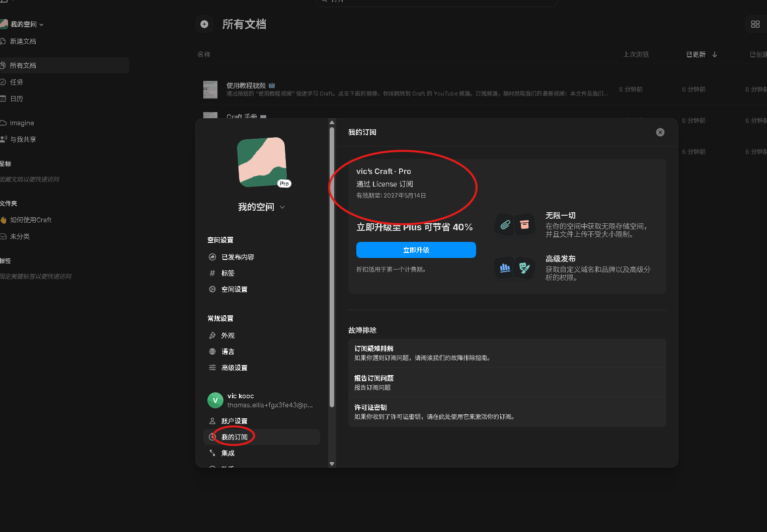Click 新建文档 in the main sidebar
Screen dimensions: 767x532
click(x=23, y=41)
